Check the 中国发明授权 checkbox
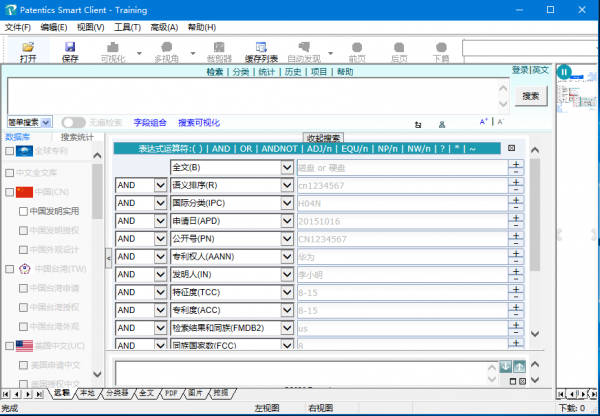Image resolution: width=600 pixels, height=416 pixels. pos(23,230)
